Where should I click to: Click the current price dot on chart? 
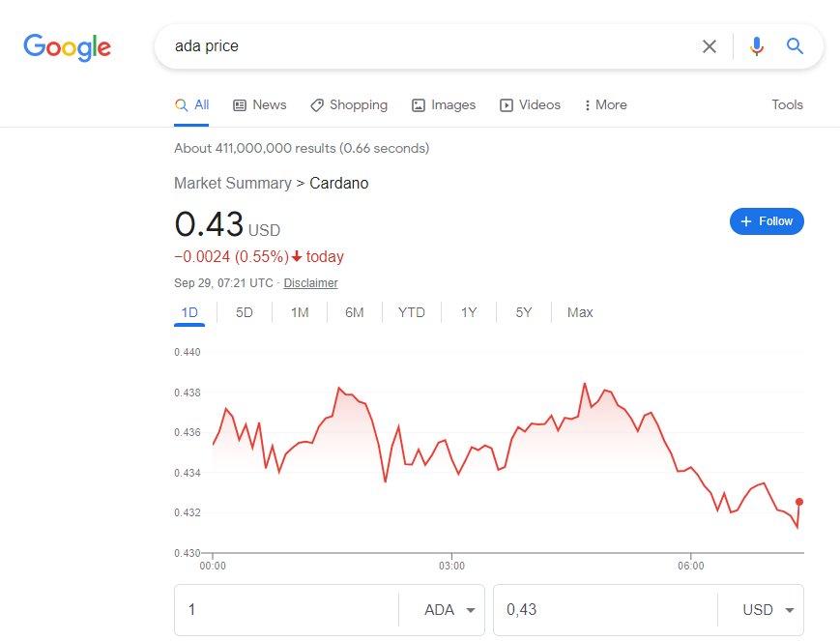(x=799, y=502)
